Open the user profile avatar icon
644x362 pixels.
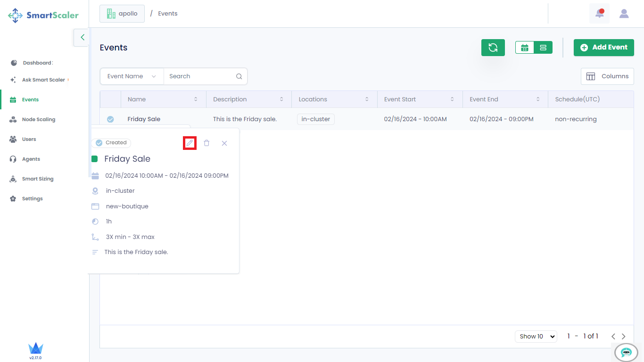coord(624,14)
